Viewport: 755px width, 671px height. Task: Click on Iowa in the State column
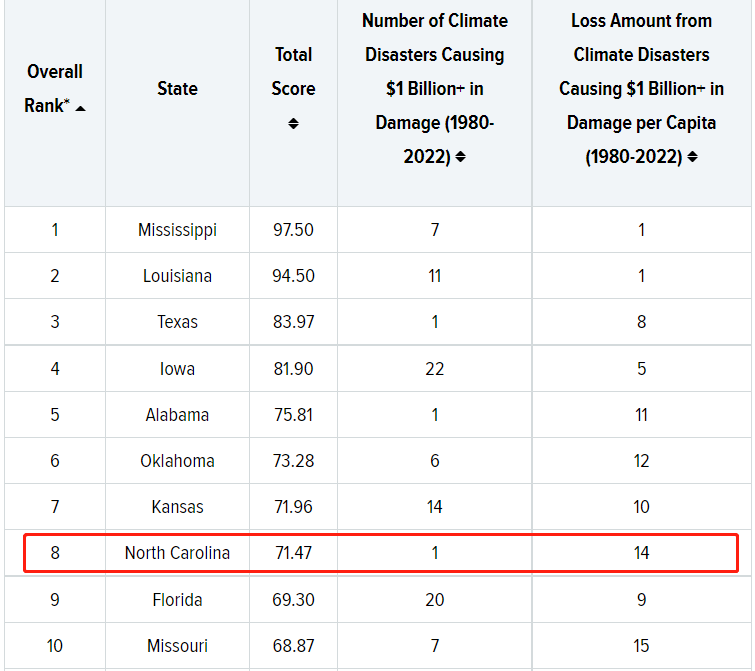[177, 369]
